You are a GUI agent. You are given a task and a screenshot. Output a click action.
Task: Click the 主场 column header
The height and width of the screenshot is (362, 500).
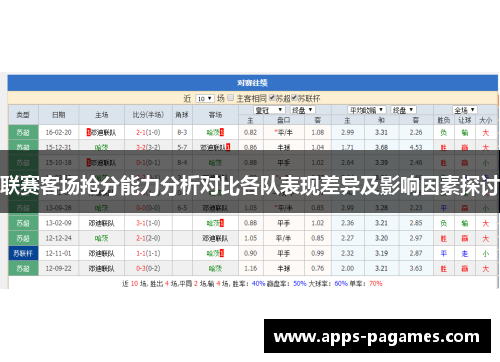click(102, 115)
